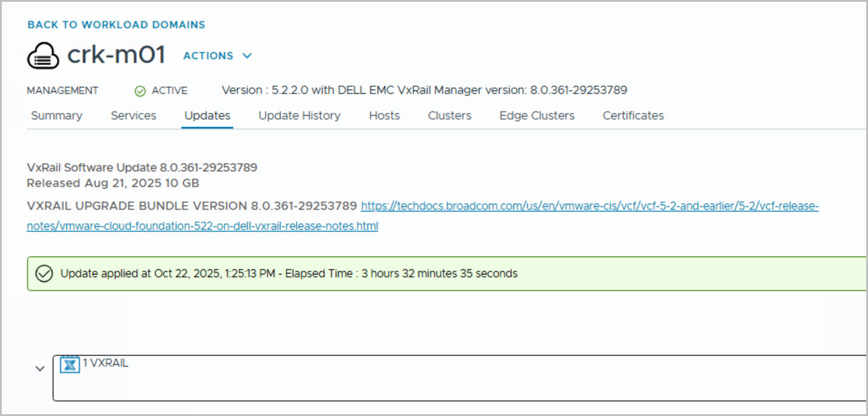This screenshot has height=416, width=868.
Task: Click the crk-m01 domain title
Action: (x=116, y=55)
